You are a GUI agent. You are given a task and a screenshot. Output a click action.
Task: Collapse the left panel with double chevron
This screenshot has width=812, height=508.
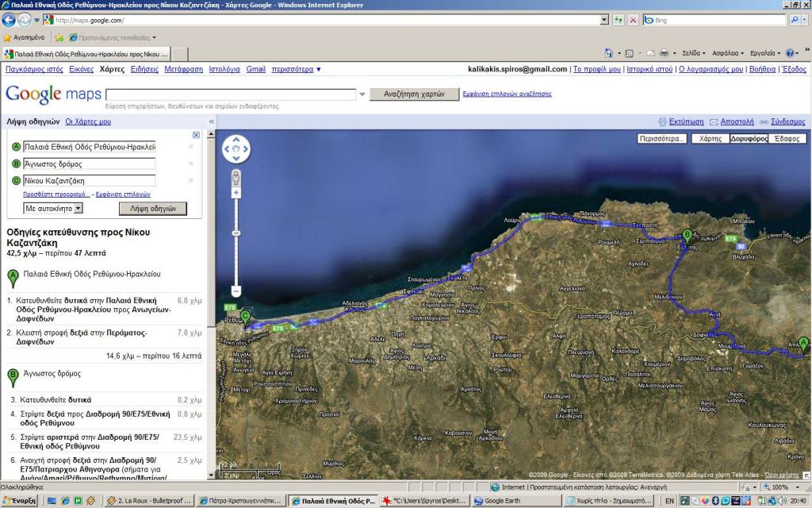(x=211, y=121)
